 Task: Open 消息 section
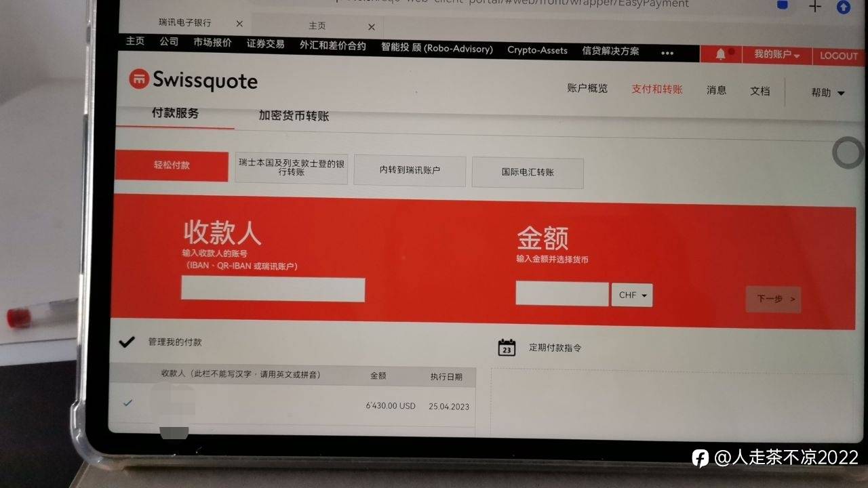(716, 89)
